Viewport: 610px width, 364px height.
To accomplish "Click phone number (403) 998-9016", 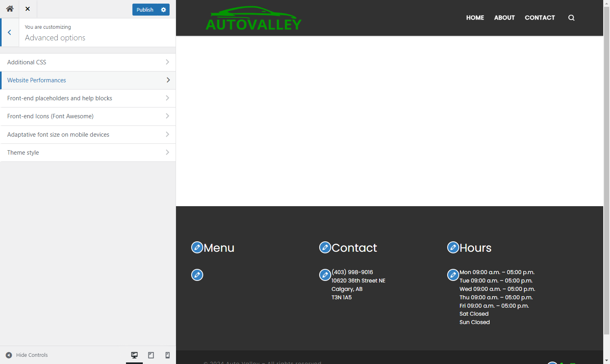I will tap(352, 272).
